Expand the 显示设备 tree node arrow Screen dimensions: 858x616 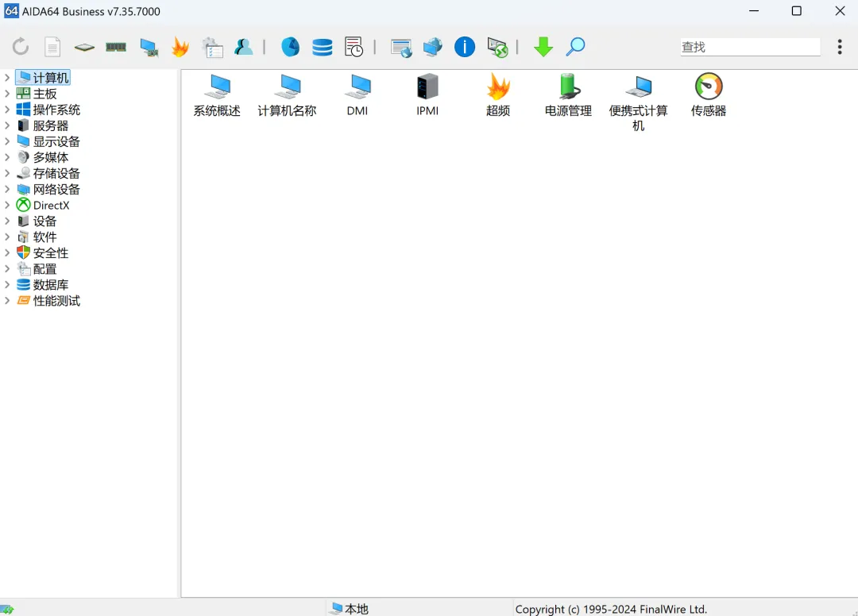click(x=7, y=141)
